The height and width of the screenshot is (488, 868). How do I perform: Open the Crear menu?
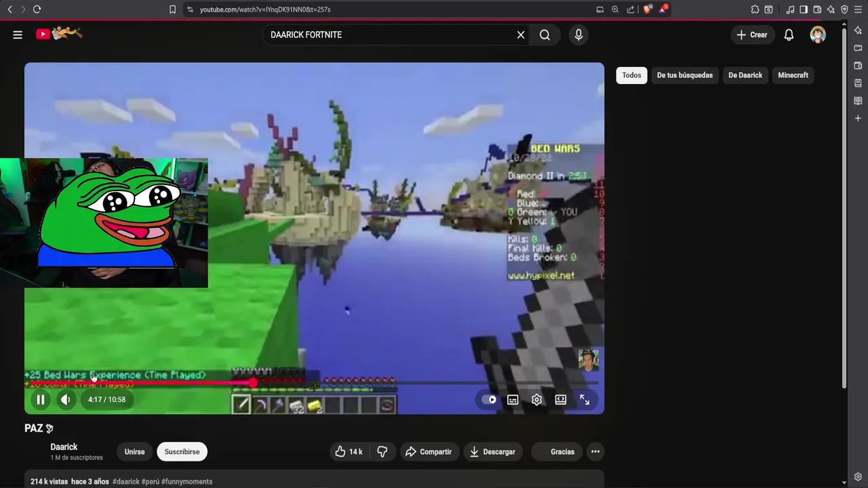752,35
